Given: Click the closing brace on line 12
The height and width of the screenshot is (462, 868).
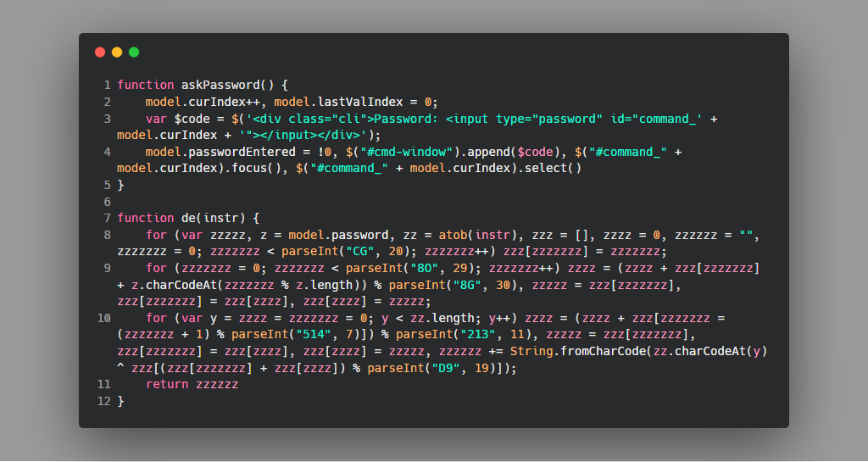Looking at the screenshot, I should [120, 401].
